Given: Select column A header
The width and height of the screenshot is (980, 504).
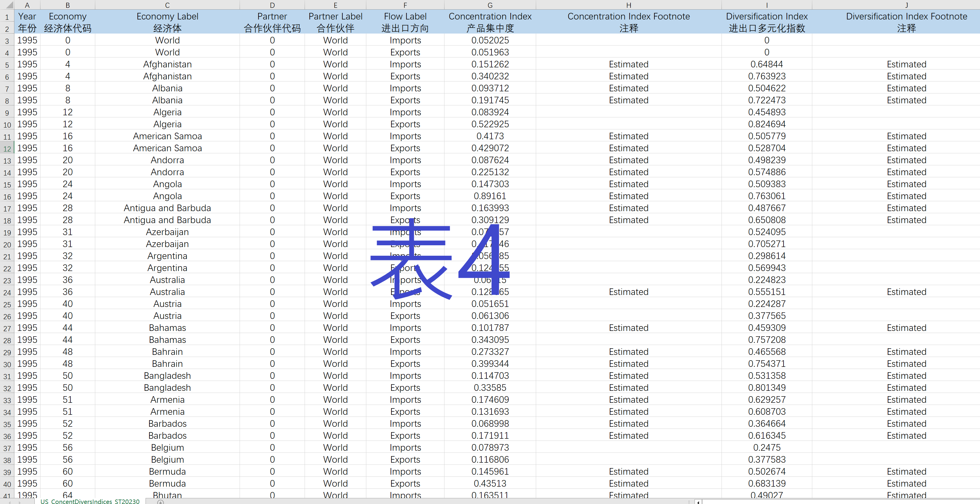Looking at the screenshot, I should click(27, 5).
